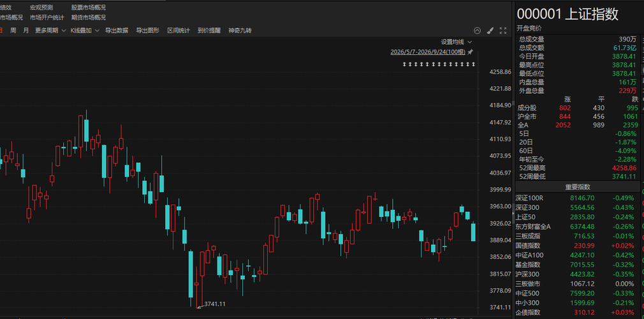Click 导出图形 in the toolbar
644x319 pixels.
point(147,31)
